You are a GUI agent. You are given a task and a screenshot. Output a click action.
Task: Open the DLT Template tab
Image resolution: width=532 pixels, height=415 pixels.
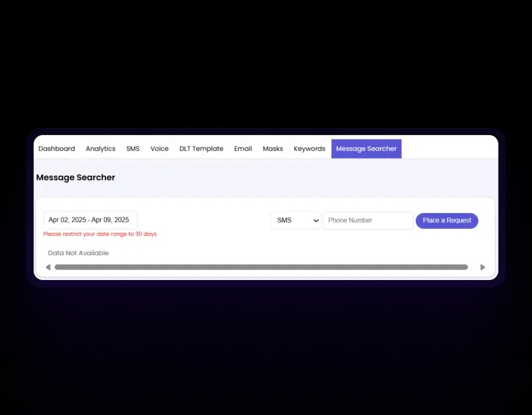click(201, 148)
